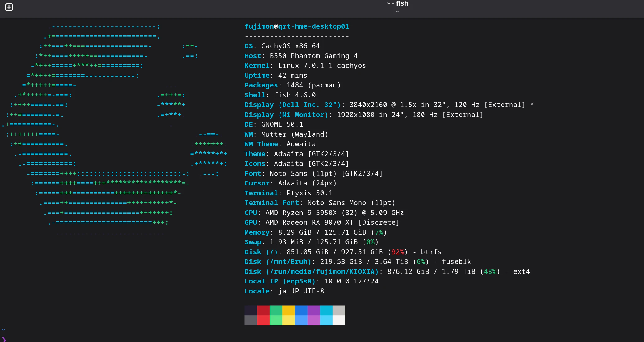Click the 'Display (Mi Monitor)' line
This screenshot has width=644, height=342.
[364, 115]
